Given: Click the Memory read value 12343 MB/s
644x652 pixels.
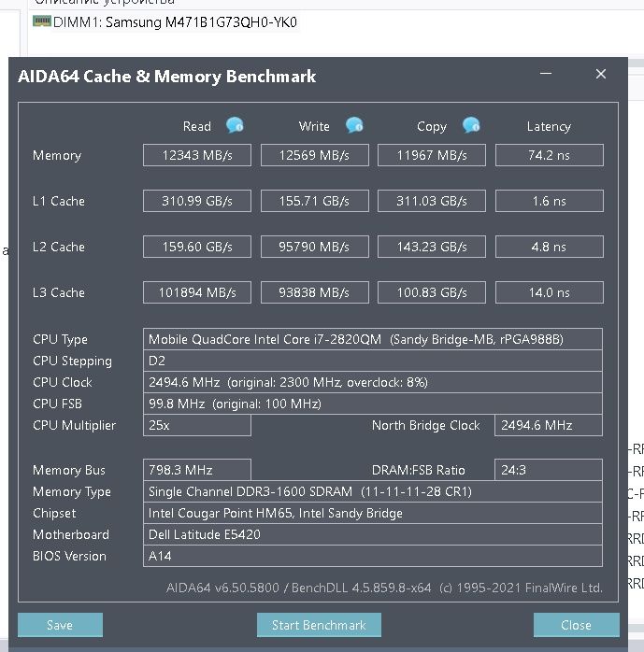Looking at the screenshot, I should [197, 155].
